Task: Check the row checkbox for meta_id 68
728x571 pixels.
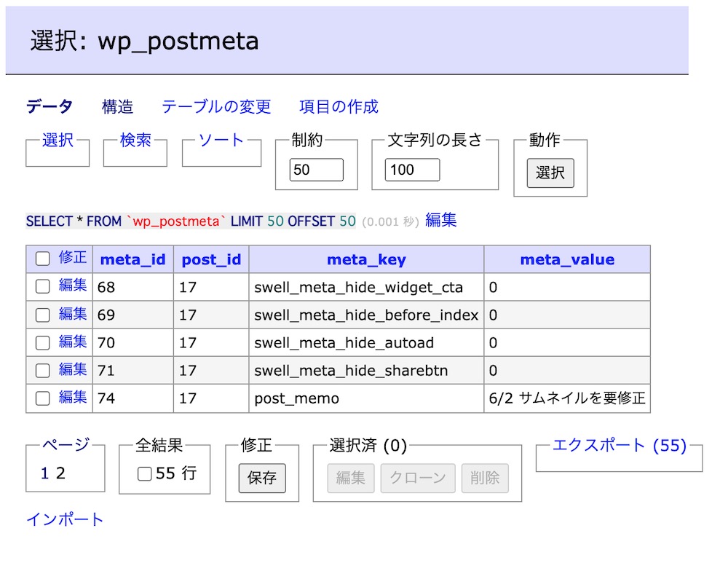Action: [43, 286]
